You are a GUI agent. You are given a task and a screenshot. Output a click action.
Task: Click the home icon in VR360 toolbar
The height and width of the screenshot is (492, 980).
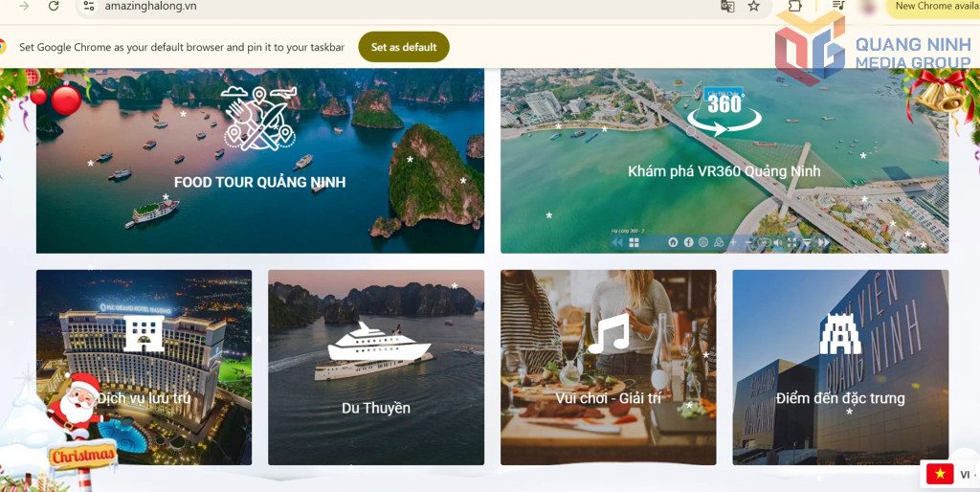tap(673, 242)
